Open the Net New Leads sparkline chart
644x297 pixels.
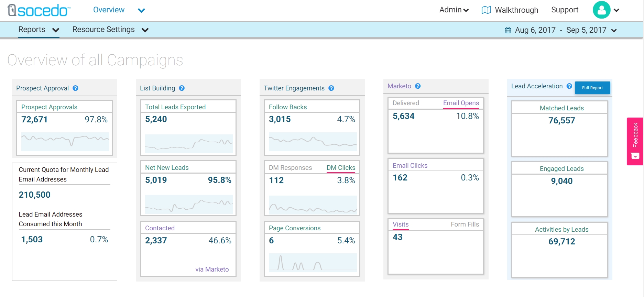(189, 204)
